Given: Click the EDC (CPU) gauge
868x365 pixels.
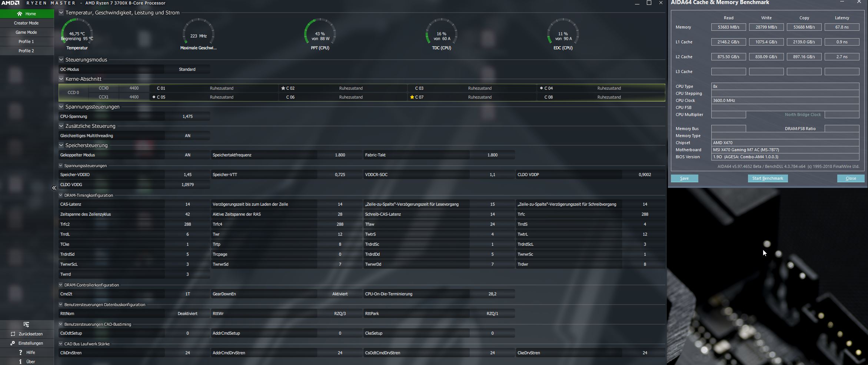Looking at the screenshot, I should click(563, 34).
